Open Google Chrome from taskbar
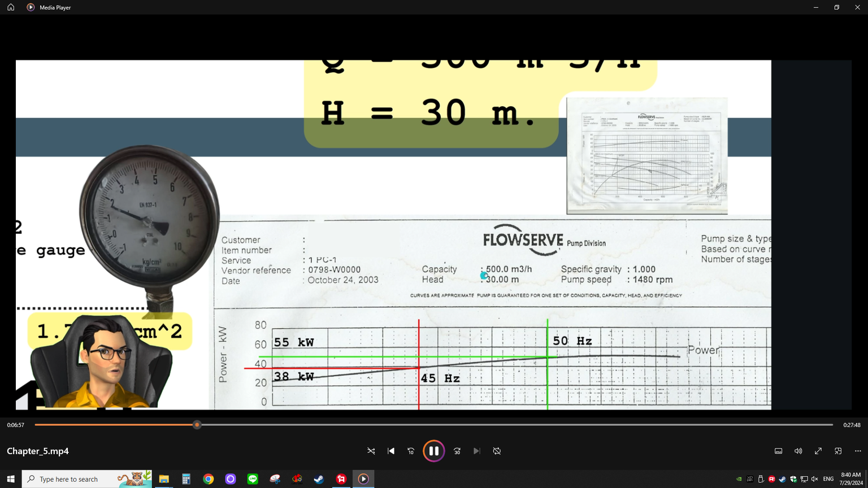 tap(209, 479)
